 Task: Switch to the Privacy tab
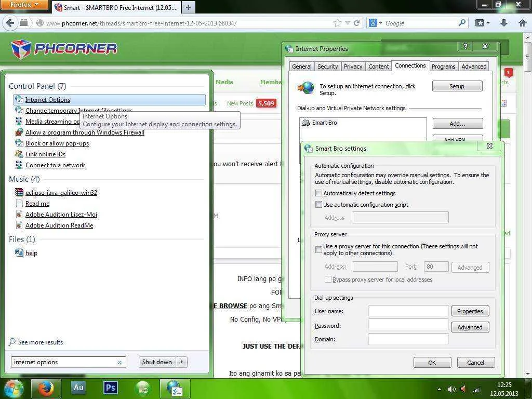pyautogui.click(x=353, y=66)
